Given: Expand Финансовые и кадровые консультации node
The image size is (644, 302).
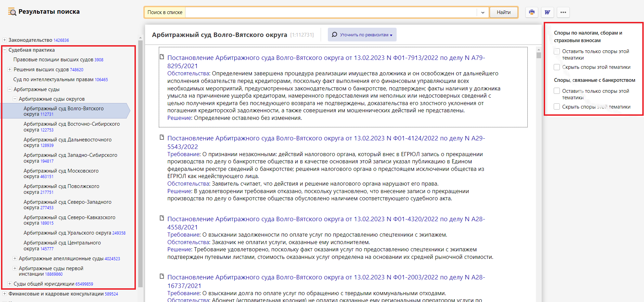Looking at the screenshot, I should coord(4,294).
